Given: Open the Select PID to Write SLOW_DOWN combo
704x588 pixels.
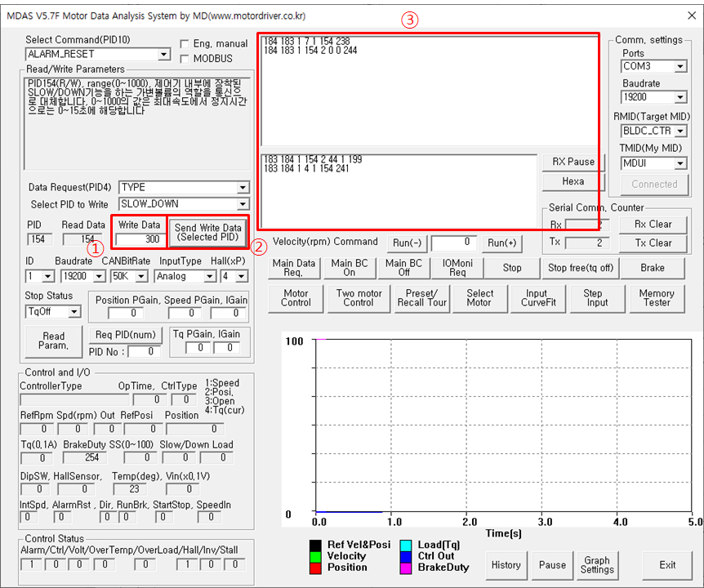Looking at the screenshot, I should tap(184, 204).
